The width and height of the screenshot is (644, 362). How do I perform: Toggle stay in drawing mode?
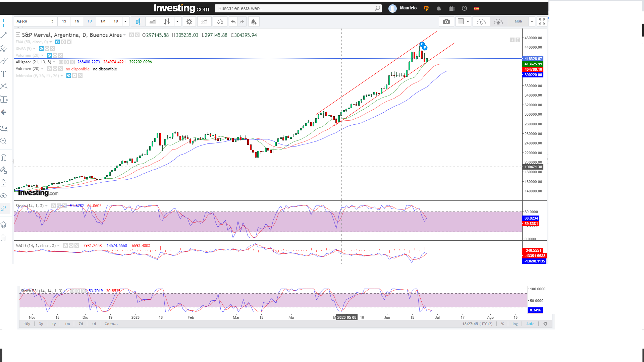click(x=4, y=170)
